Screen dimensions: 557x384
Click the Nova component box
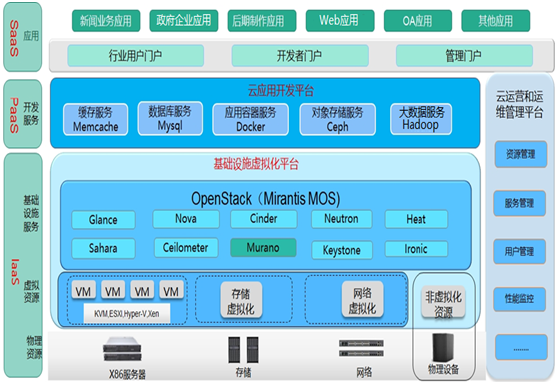coord(186,219)
